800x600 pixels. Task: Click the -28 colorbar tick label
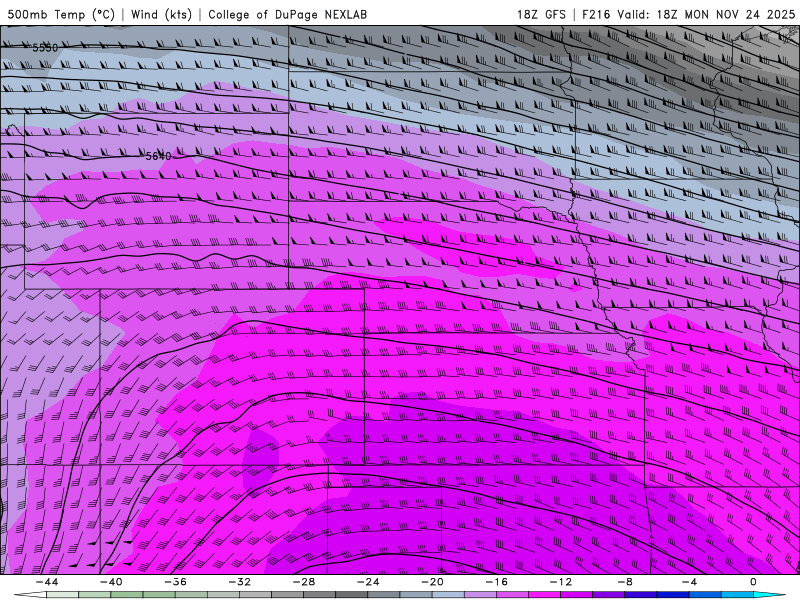point(304,582)
